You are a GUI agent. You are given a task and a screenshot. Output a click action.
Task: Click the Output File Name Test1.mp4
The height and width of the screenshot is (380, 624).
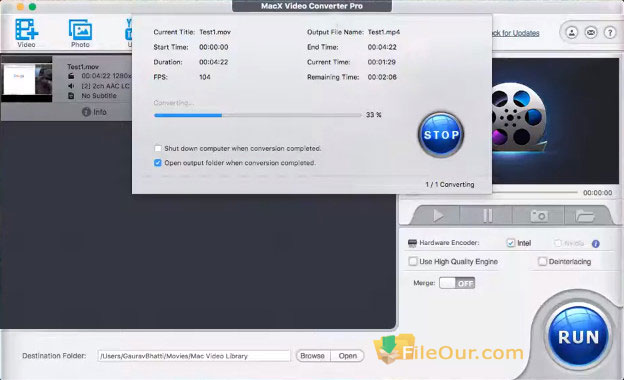384,32
